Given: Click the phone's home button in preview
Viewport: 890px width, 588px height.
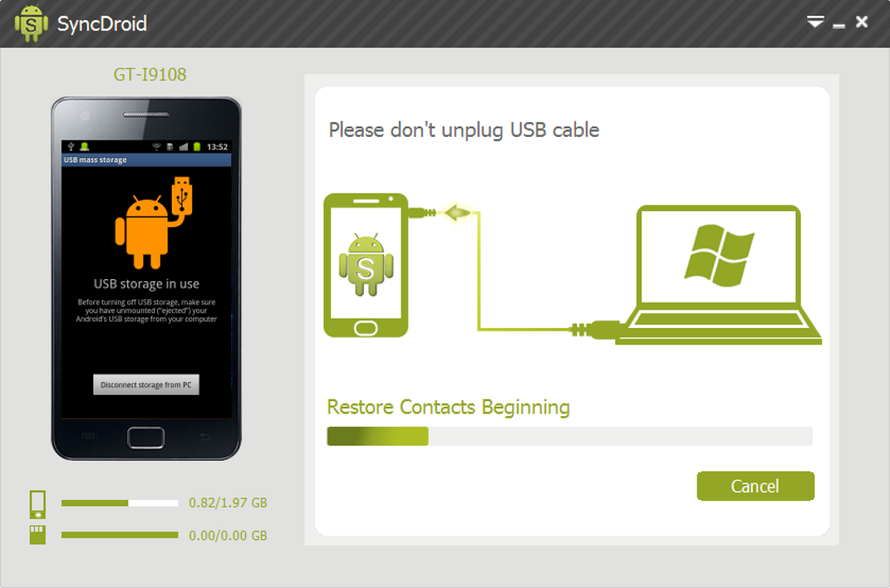Looking at the screenshot, I should point(146,438).
